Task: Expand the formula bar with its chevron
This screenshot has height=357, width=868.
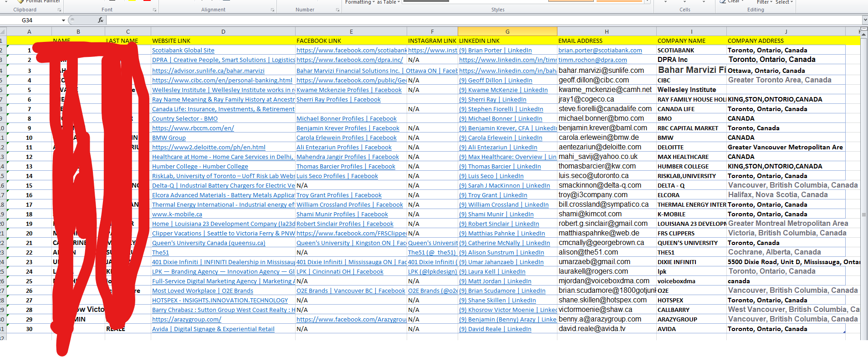Action: click(865, 20)
